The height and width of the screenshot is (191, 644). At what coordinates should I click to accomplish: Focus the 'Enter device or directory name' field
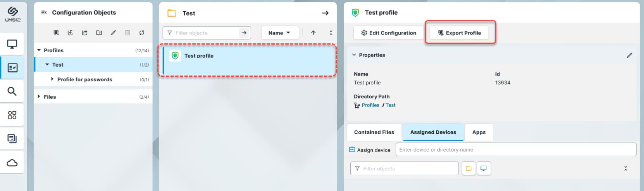coord(515,150)
